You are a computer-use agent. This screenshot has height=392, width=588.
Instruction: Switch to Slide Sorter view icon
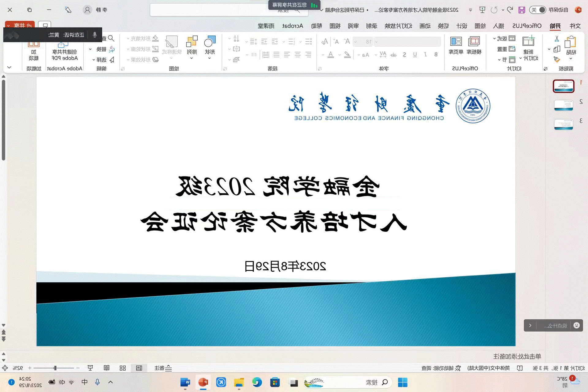pos(123,368)
